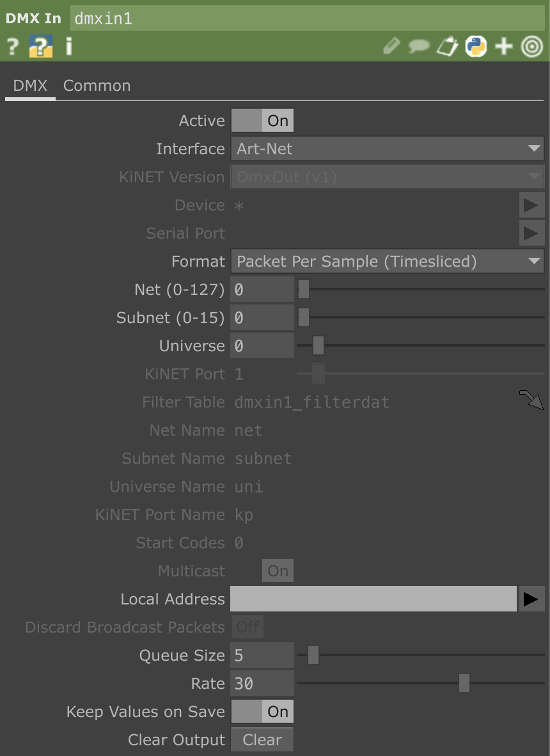Click the 'Local Address' parameter label
This screenshot has width=550, height=756.
[x=173, y=599]
